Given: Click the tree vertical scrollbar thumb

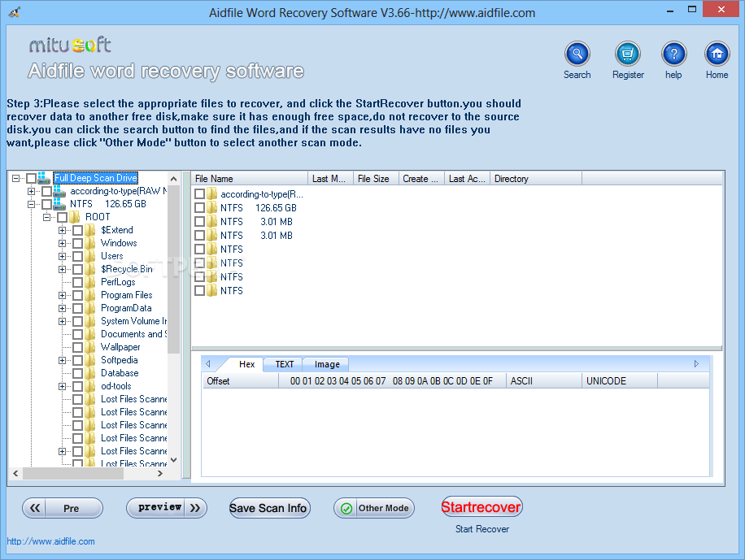Looking at the screenshot, I should [173, 269].
